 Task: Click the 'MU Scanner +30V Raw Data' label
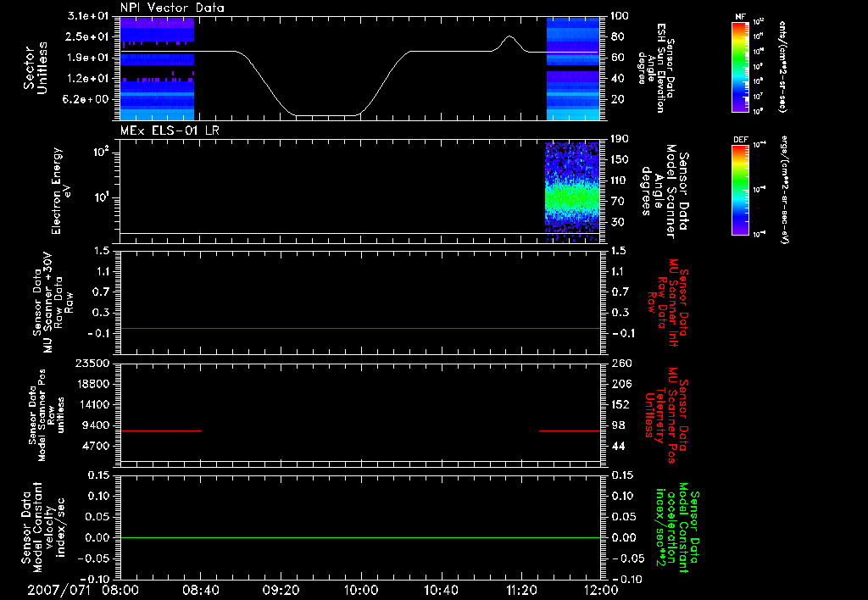click(x=53, y=303)
